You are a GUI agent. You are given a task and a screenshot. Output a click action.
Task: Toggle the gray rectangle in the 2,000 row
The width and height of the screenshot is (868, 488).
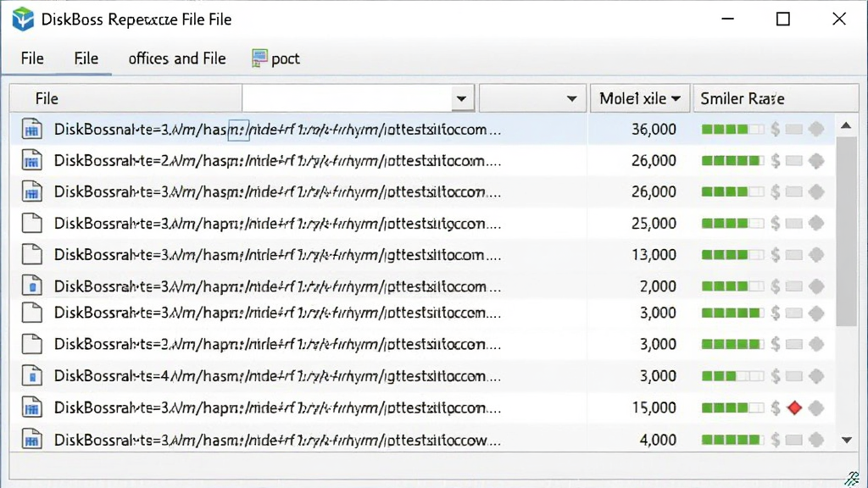pyautogui.click(x=793, y=286)
